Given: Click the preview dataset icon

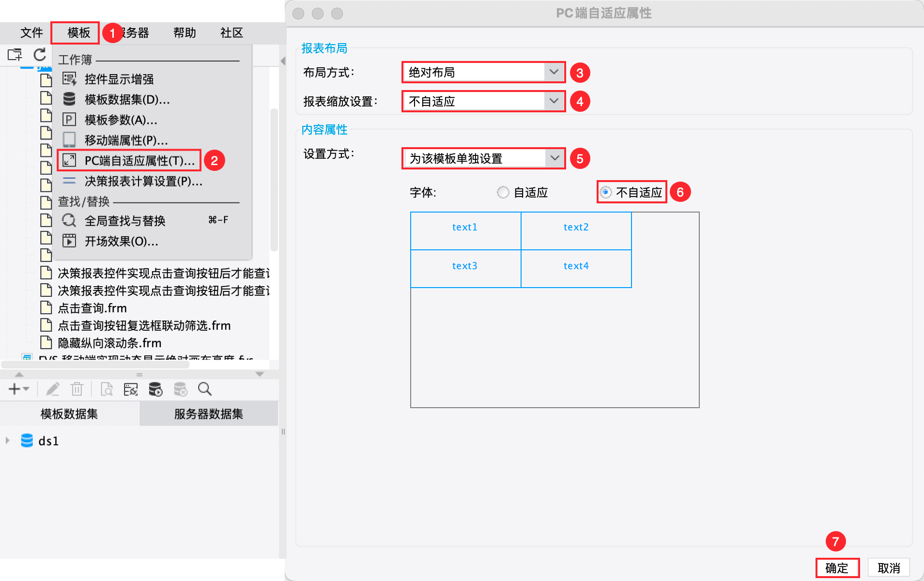Looking at the screenshot, I should 107,389.
